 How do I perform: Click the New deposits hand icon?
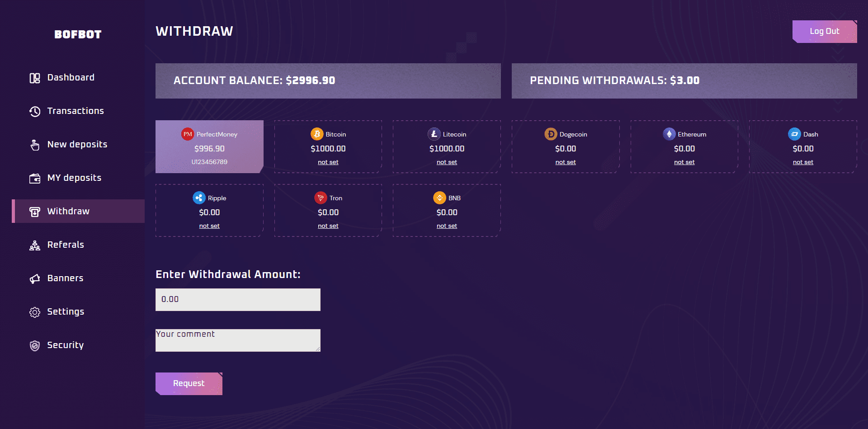point(35,145)
